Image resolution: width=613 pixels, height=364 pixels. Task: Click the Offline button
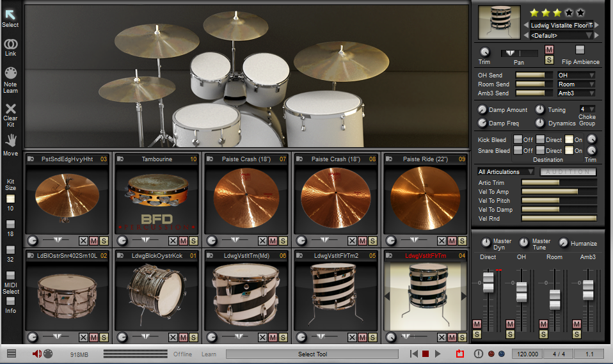click(x=182, y=354)
